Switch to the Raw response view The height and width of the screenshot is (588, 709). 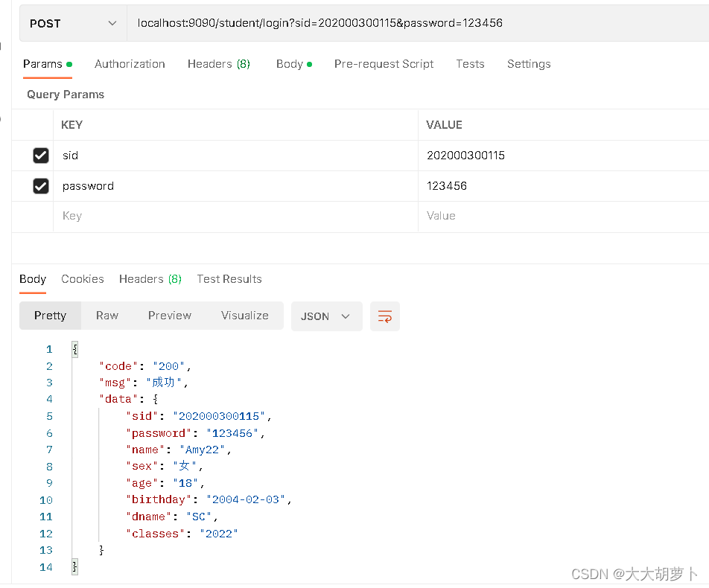(x=106, y=316)
